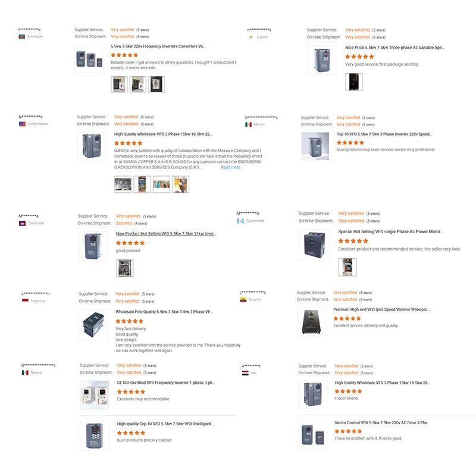
Task: Click the Cyprus flag icon
Action: [x=250, y=37]
